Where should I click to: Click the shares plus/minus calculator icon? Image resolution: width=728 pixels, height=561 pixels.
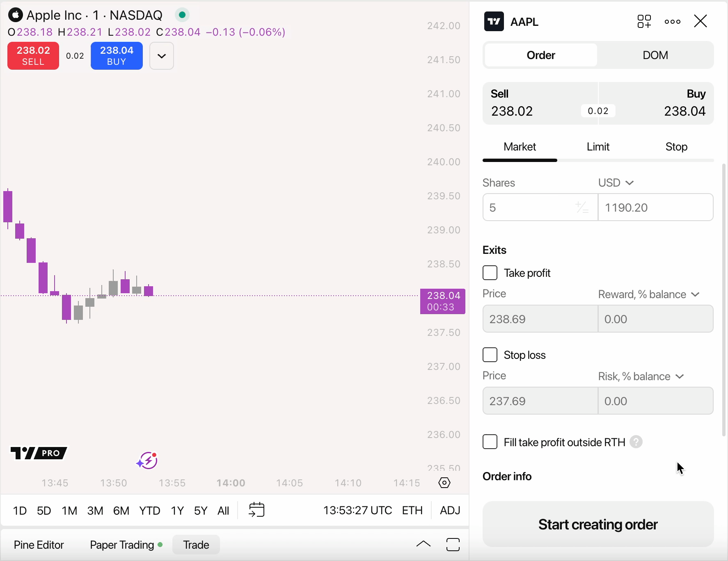pyautogui.click(x=582, y=208)
